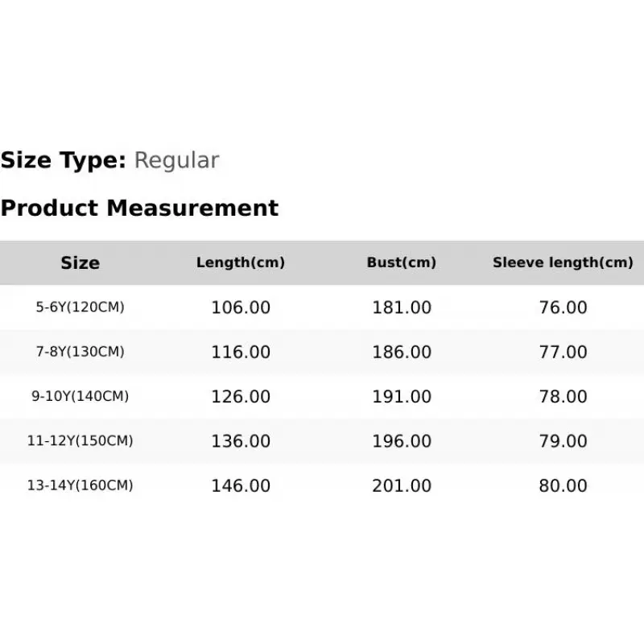Select the 9-10Y(140CM) size row label
This screenshot has width=644, height=644.
(x=80, y=396)
